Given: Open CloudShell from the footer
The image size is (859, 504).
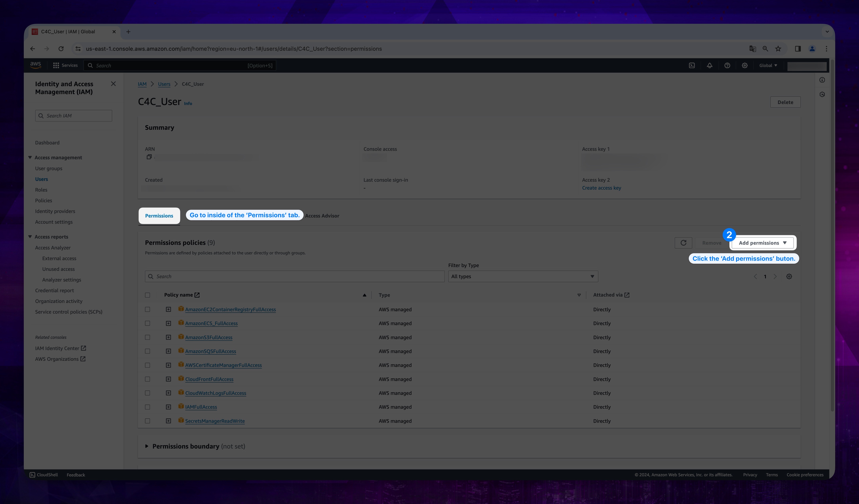Looking at the screenshot, I should (x=44, y=475).
